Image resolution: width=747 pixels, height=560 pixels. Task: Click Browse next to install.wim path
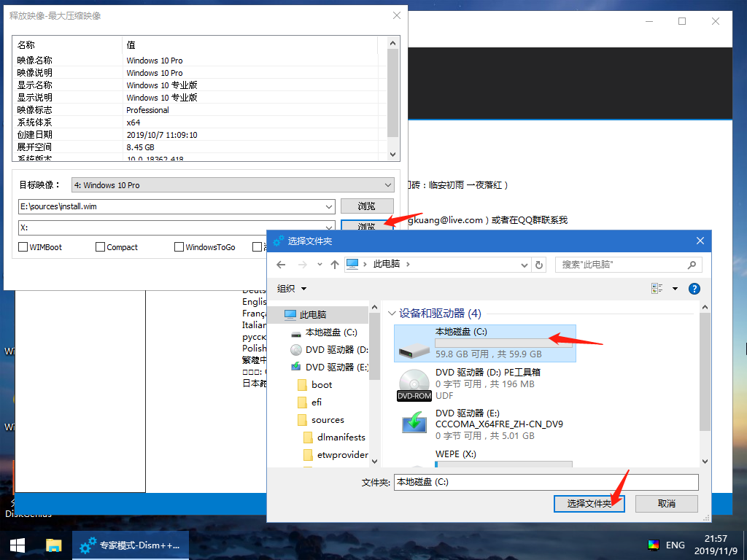(367, 206)
